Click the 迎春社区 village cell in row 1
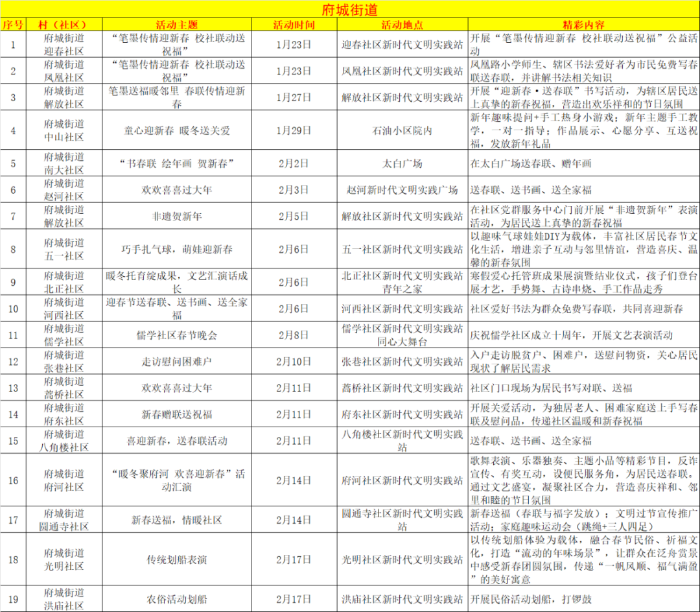700x612 pixels. [x=62, y=44]
